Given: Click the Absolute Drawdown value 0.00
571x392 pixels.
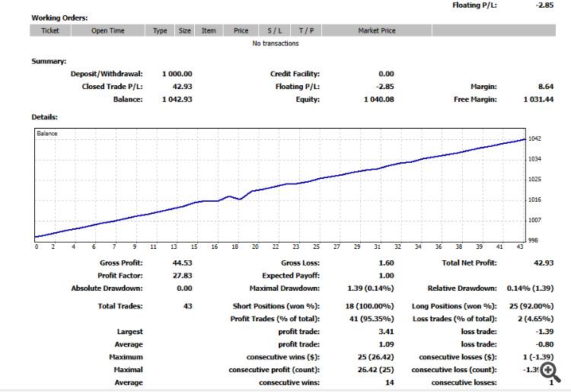Looking at the screenshot, I should point(184,288).
